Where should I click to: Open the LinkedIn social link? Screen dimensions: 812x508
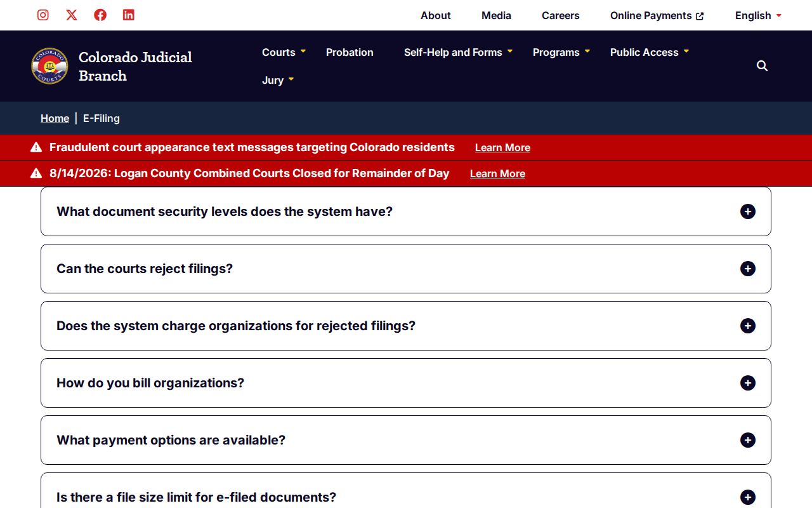(x=129, y=15)
